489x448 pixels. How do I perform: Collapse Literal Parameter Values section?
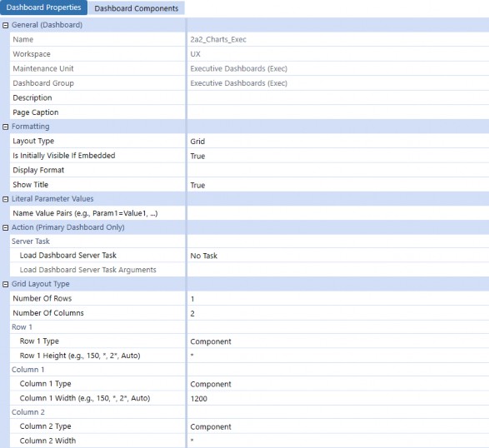click(x=5, y=199)
